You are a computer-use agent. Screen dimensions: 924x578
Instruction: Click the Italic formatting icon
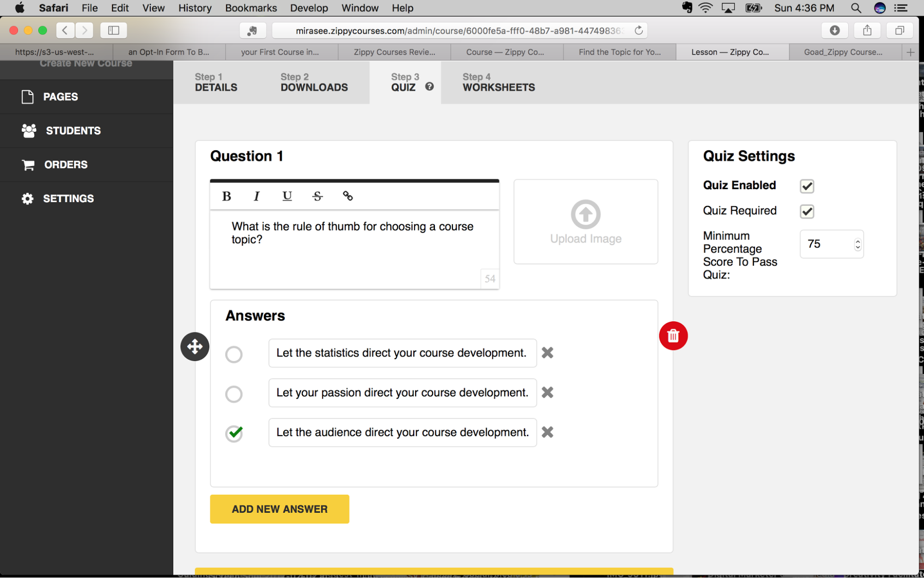[x=256, y=196]
